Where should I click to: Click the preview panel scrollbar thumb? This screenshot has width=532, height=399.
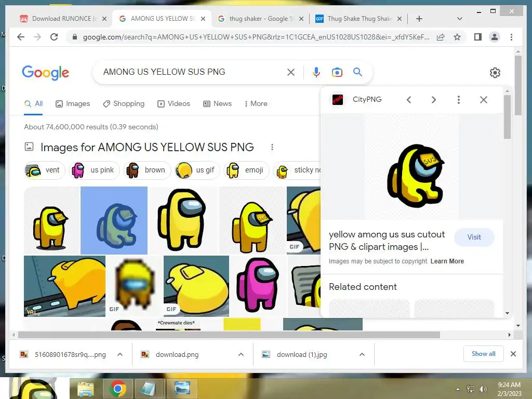pyautogui.click(x=507, y=117)
